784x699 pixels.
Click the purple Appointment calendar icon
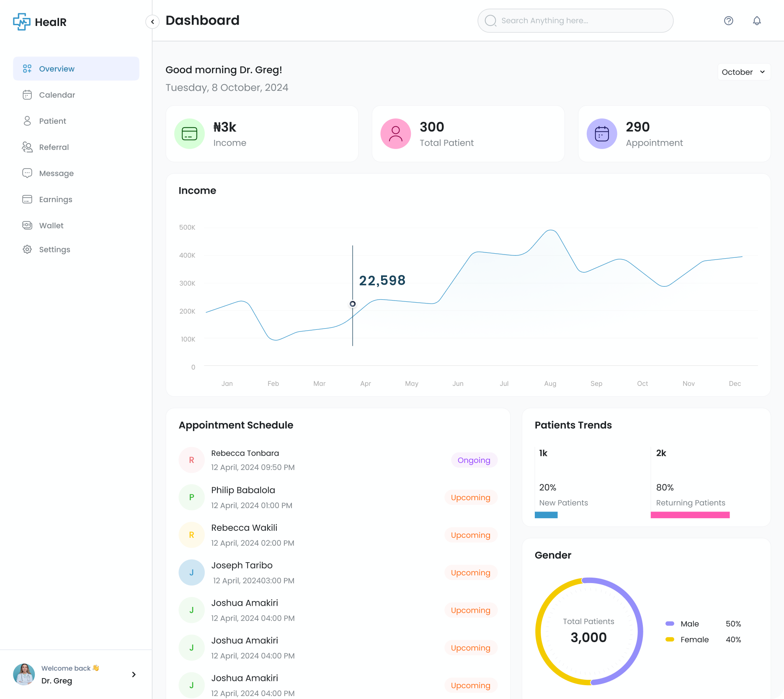[x=601, y=134]
